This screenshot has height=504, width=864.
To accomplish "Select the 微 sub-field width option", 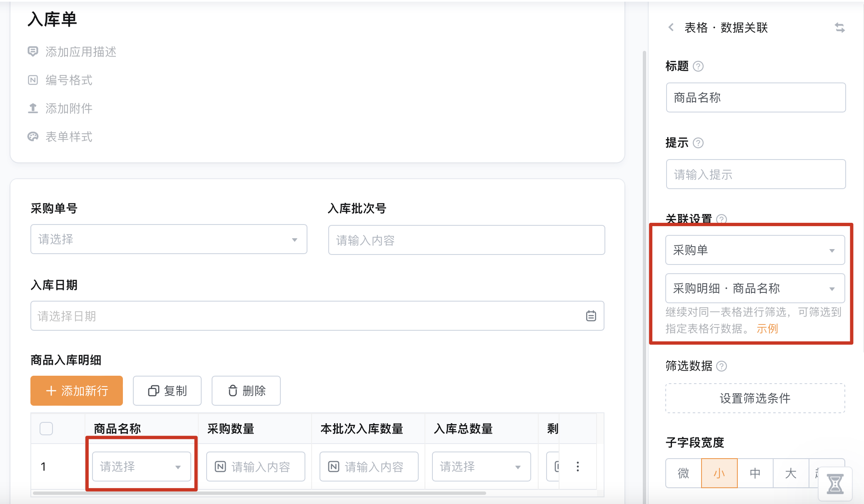I will coord(684,473).
